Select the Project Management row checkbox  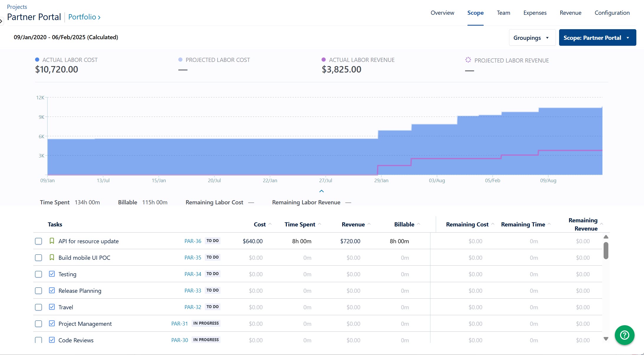click(38, 323)
